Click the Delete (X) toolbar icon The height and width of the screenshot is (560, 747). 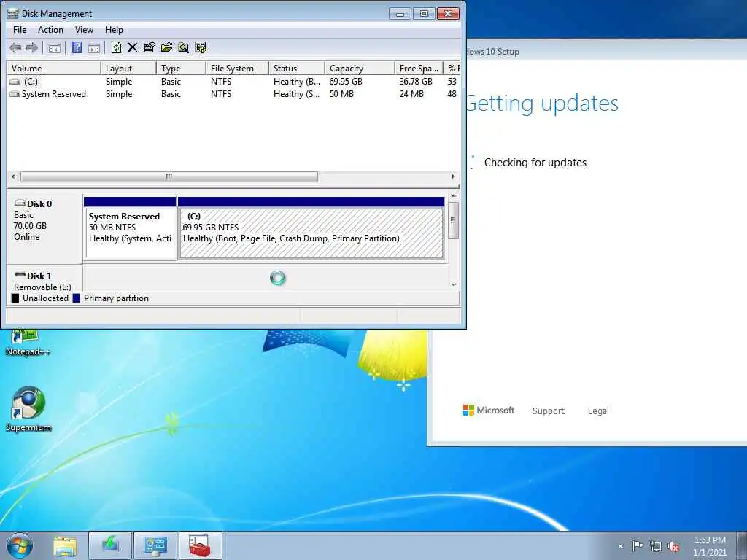pos(133,47)
